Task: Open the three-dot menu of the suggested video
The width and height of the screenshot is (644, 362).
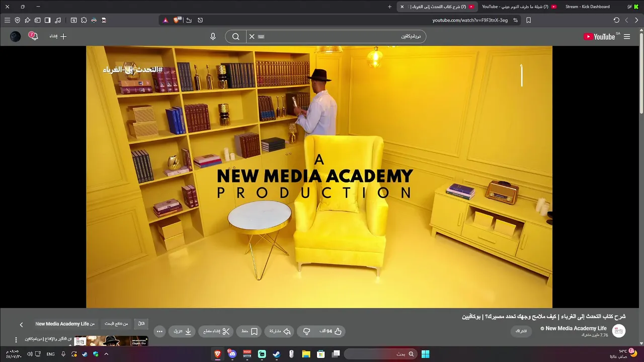Action: point(16,340)
